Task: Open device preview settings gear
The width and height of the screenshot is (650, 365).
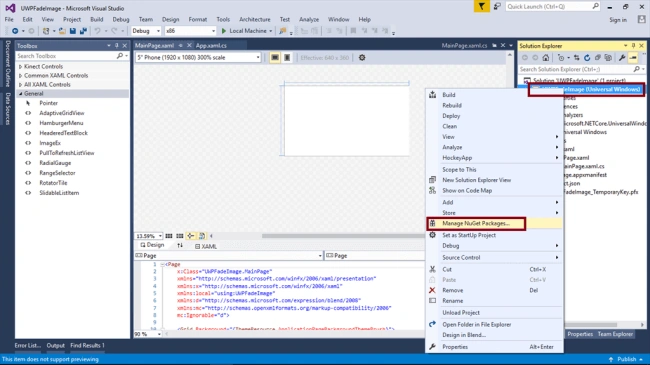Action: click(362, 58)
